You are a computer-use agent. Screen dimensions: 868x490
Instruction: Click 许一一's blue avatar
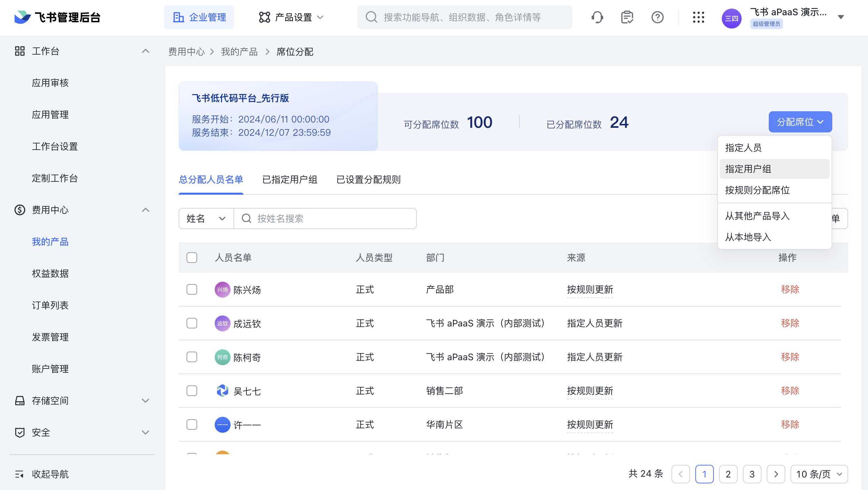(222, 424)
